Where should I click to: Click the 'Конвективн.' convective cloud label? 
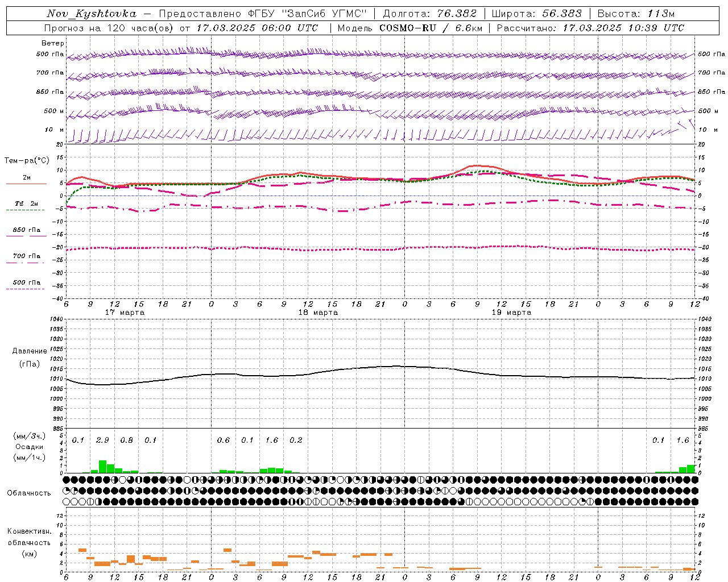pos(29,531)
